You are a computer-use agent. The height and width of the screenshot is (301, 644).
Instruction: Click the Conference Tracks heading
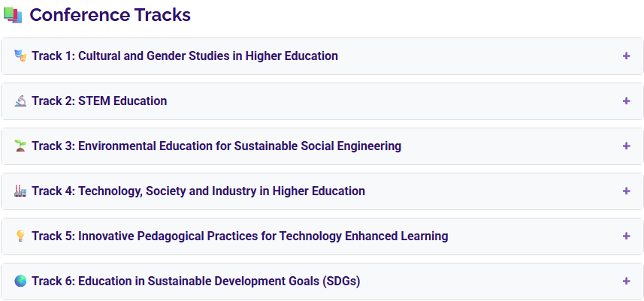coord(110,15)
